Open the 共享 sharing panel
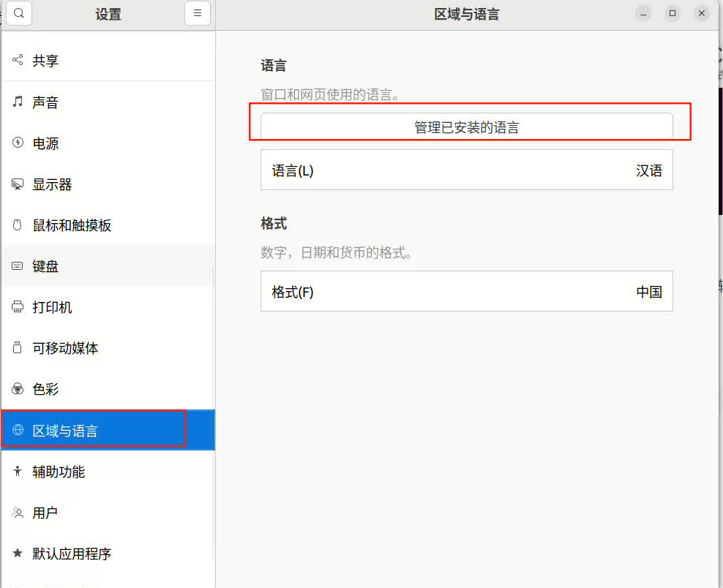This screenshot has height=588, width=723. tap(108, 61)
